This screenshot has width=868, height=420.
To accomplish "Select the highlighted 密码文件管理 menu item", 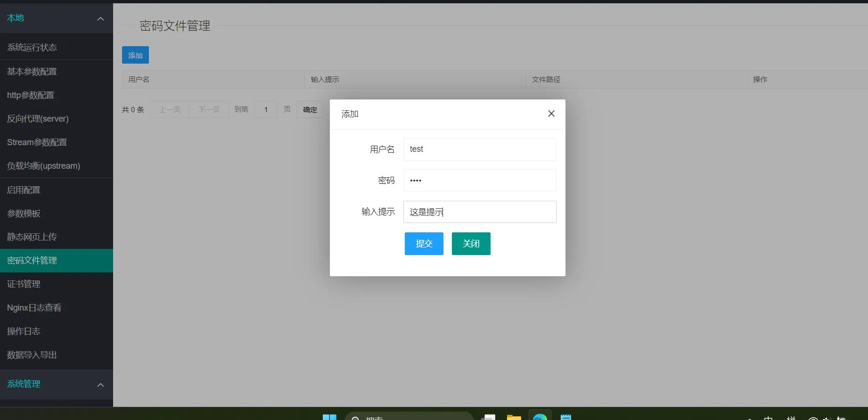I will 57,261.
